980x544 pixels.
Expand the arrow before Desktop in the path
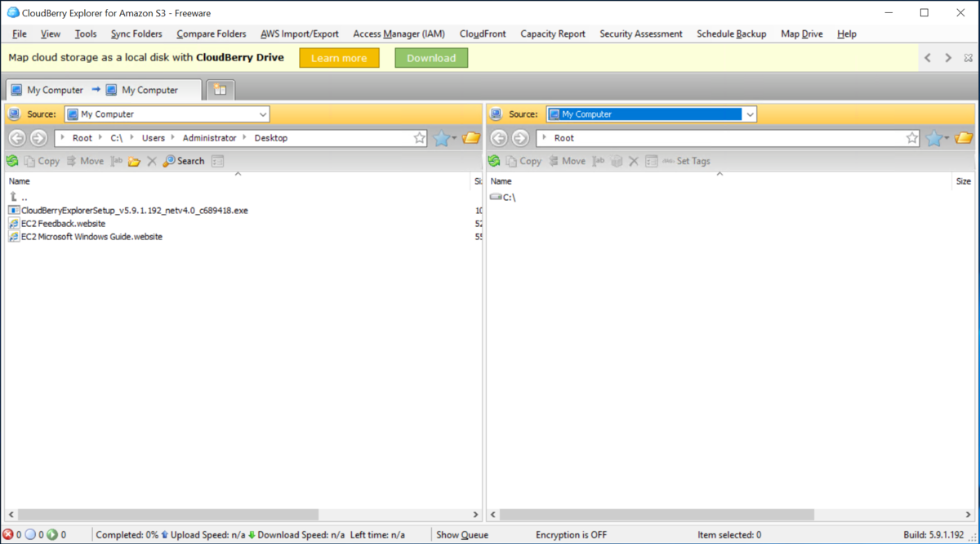245,138
